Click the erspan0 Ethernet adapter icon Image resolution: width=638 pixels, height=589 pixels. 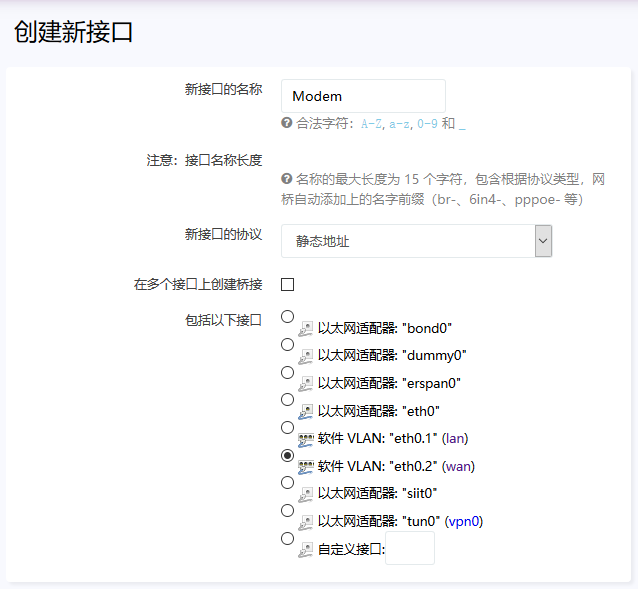pos(306,384)
